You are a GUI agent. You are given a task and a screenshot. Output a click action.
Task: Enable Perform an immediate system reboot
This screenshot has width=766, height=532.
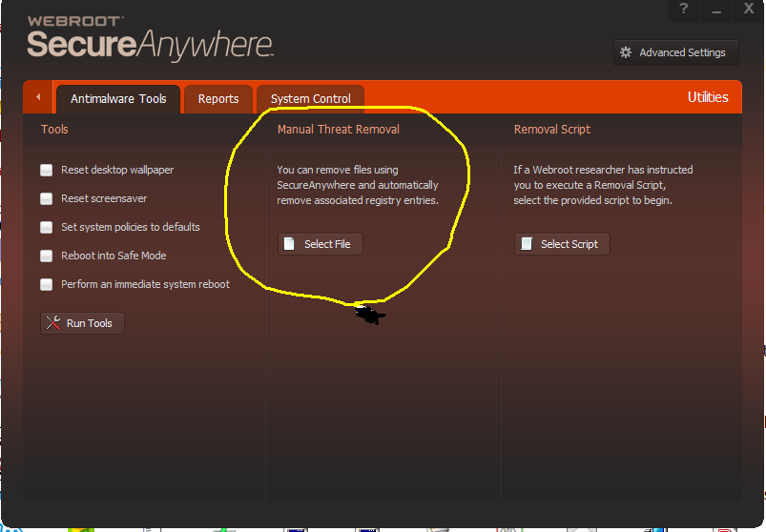47,284
